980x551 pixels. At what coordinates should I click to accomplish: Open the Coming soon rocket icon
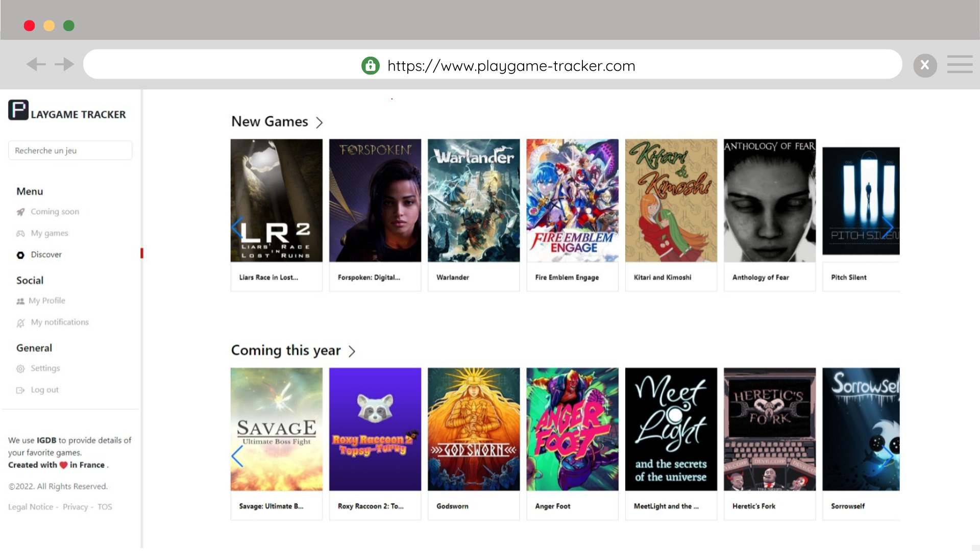(20, 212)
